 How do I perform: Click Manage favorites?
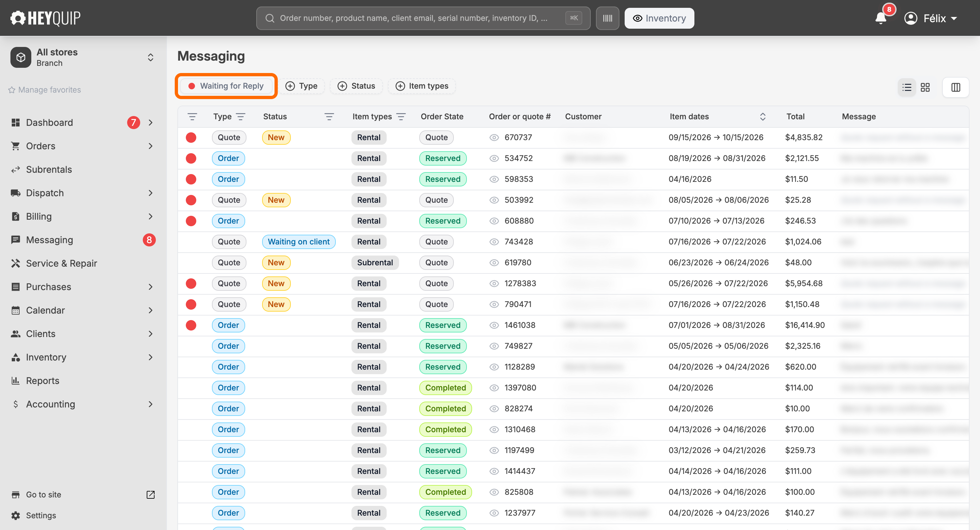point(45,90)
